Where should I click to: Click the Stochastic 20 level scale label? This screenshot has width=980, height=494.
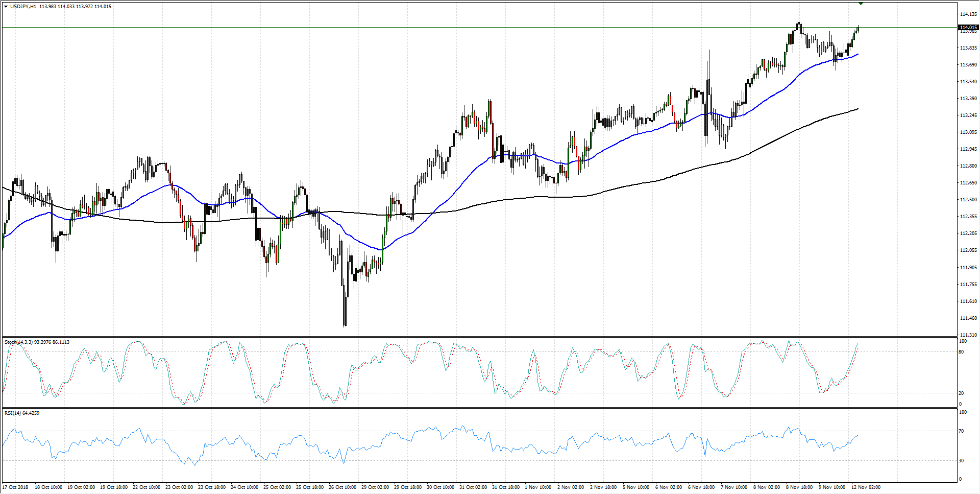961,393
